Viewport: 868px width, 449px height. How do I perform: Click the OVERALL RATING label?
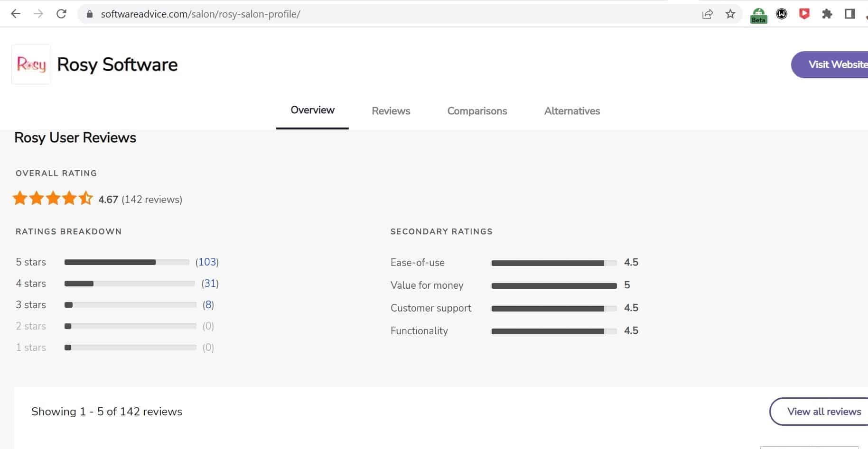pyautogui.click(x=56, y=173)
